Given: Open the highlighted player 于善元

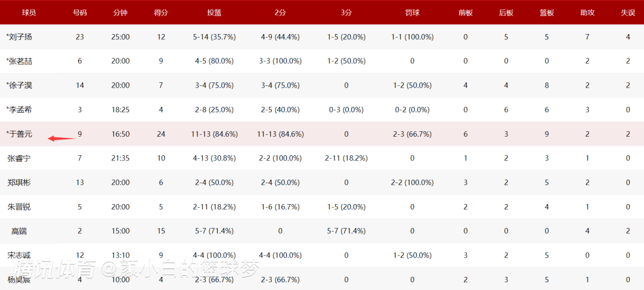Looking at the screenshot, I should pos(20,134).
